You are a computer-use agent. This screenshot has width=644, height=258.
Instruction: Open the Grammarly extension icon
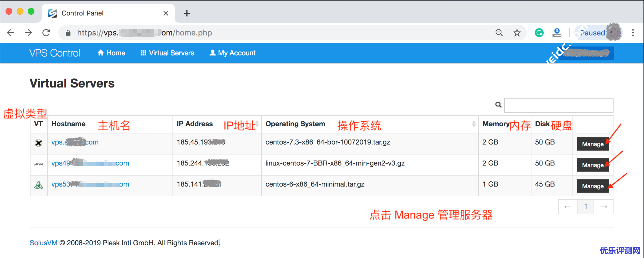click(539, 33)
